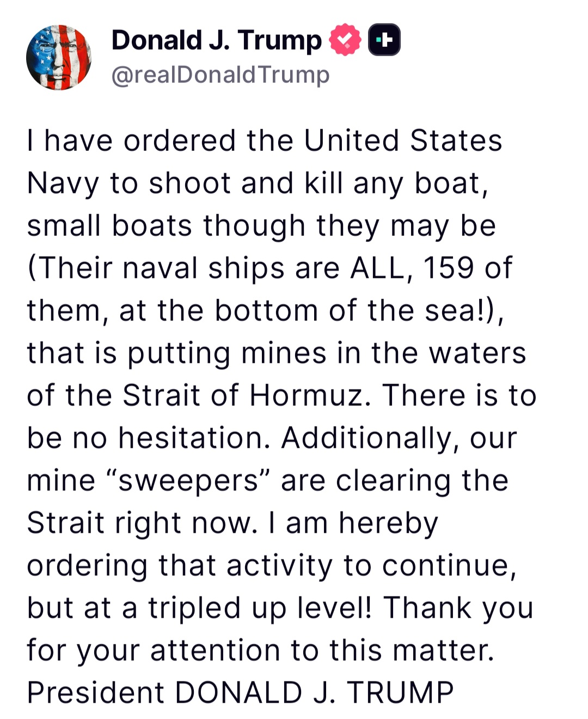This screenshot has width=588, height=719.
Task: Click the word "hesitation" in the post
Action: coord(194,438)
